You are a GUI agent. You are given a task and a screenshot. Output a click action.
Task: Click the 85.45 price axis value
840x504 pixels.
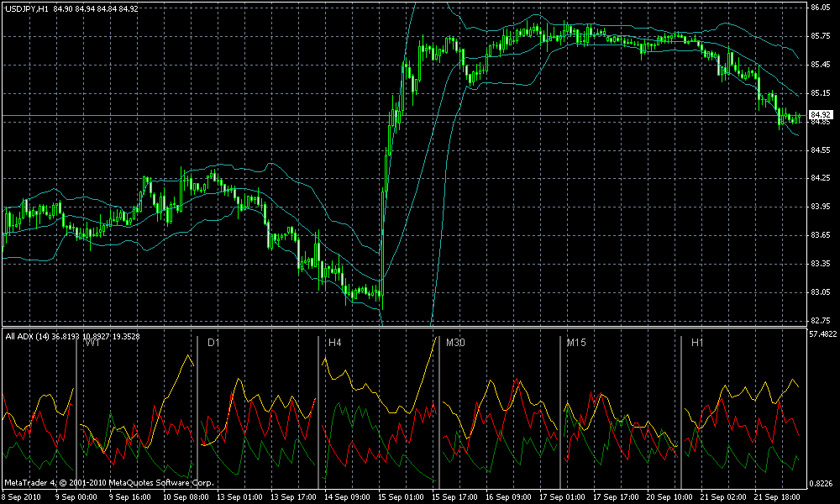pyautogui.click(x=820, y=65)
